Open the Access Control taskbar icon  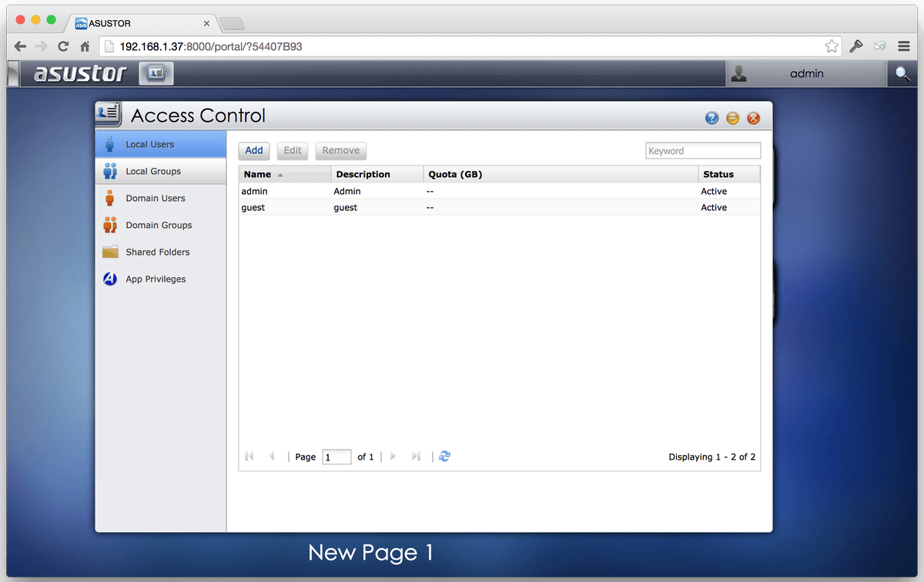(x=156, y=73)
